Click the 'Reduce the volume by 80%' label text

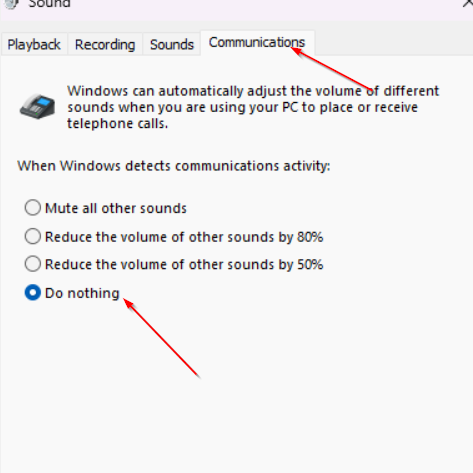184,237
